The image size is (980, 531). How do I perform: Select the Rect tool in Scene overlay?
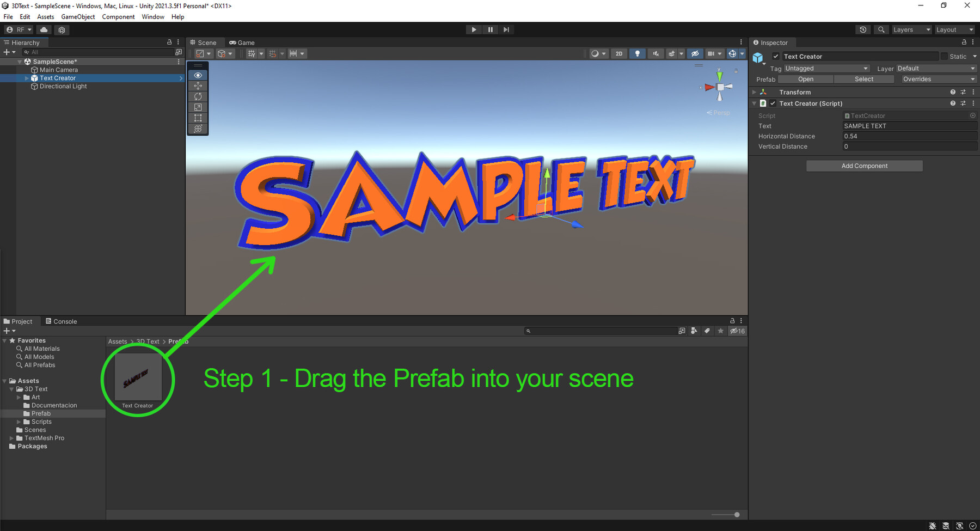point(198,118)
